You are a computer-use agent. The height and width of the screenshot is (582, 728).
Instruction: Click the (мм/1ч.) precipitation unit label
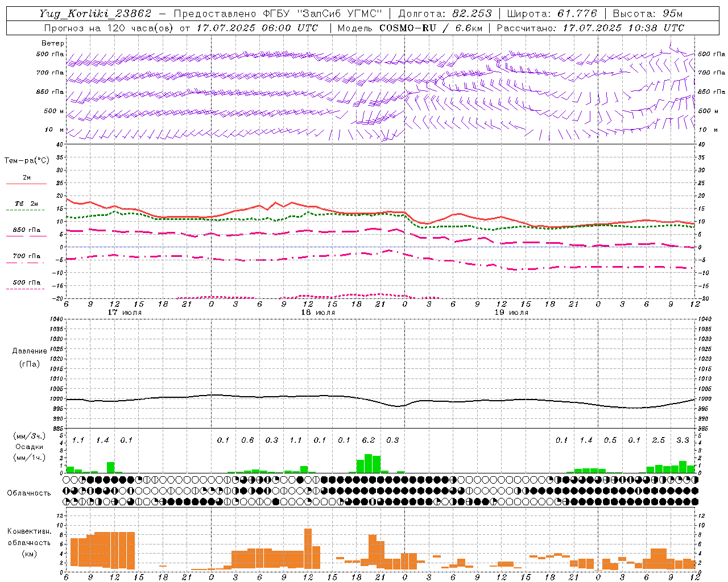coord(30,458)
